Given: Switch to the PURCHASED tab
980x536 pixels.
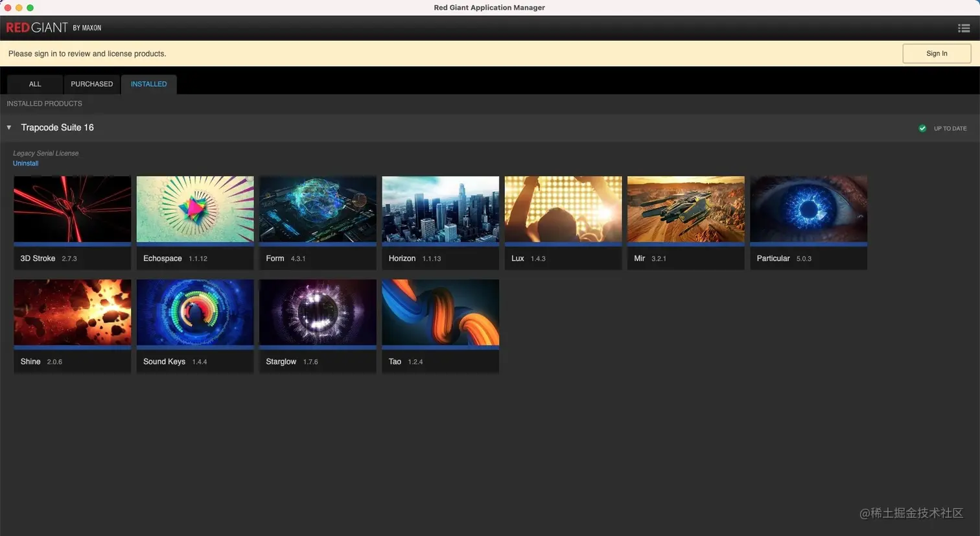Looking at the screenshot, I should coord(91,84).
